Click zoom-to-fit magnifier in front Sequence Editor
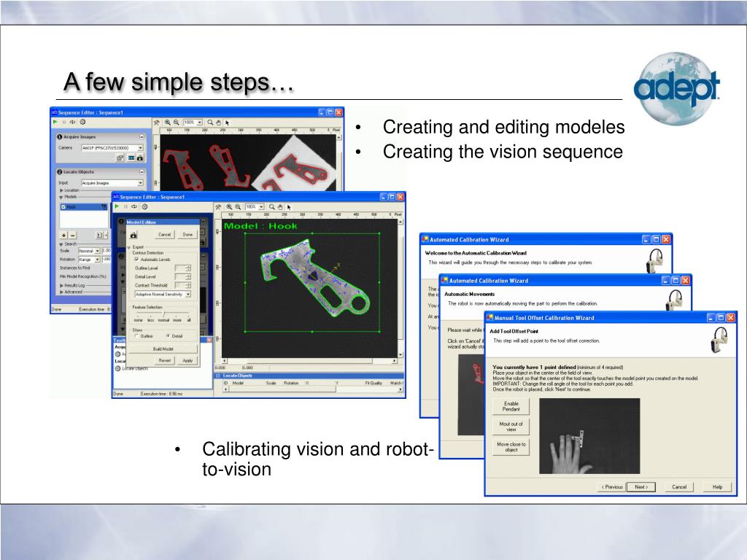Viewport: 747px width, 560px height. 272,206
